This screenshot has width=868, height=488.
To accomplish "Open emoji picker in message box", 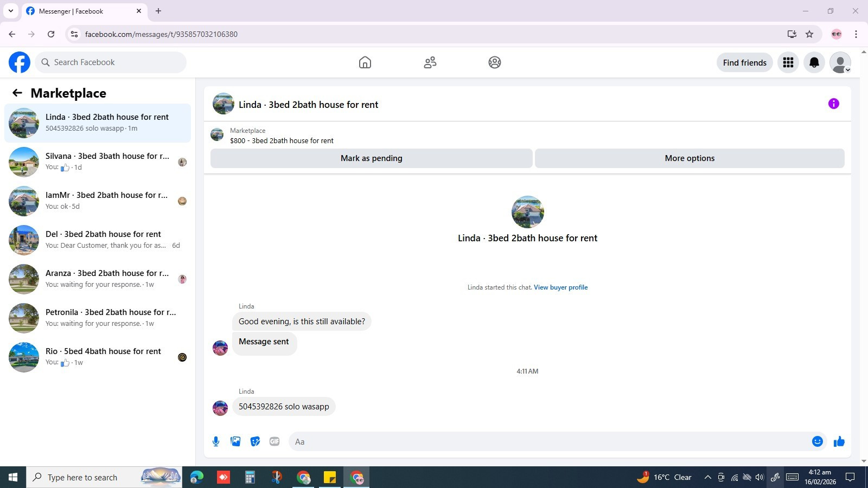I will [x=818, y=441].
